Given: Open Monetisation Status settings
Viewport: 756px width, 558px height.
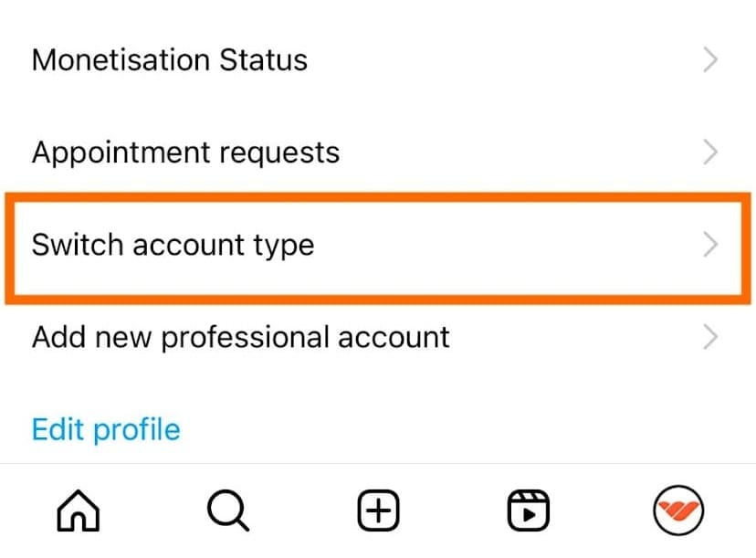Looking at the screenshot, I should coord(169,59).
